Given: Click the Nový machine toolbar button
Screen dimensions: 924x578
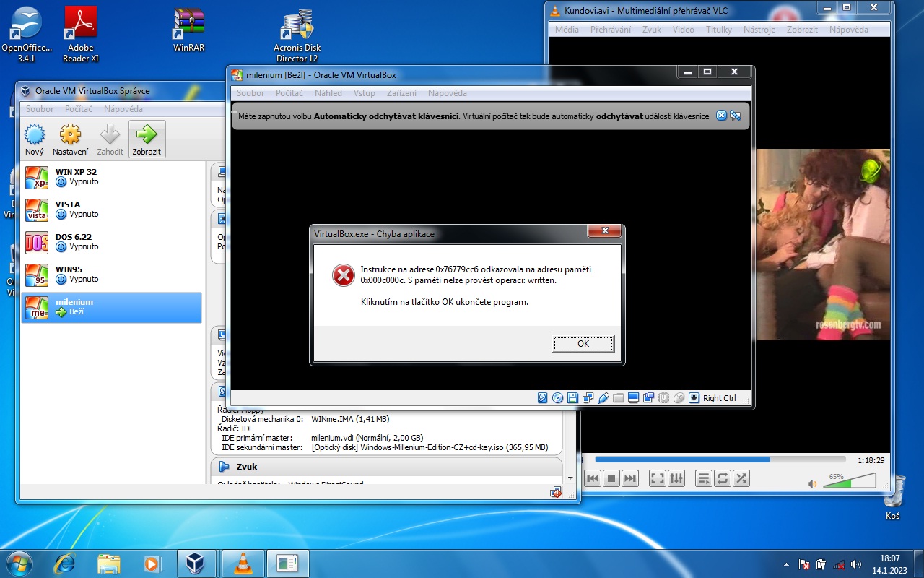Looking at the screenshot, I should pos(35,139).
